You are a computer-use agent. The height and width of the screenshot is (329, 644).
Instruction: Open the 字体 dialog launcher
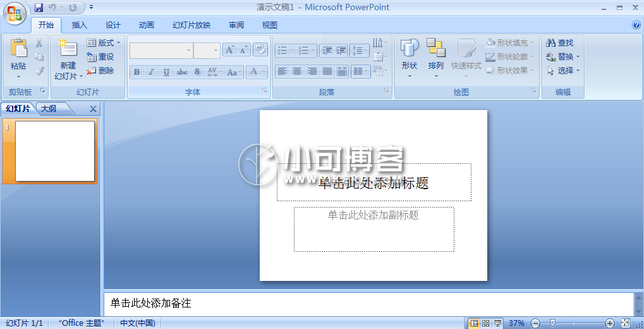point(265,91)
